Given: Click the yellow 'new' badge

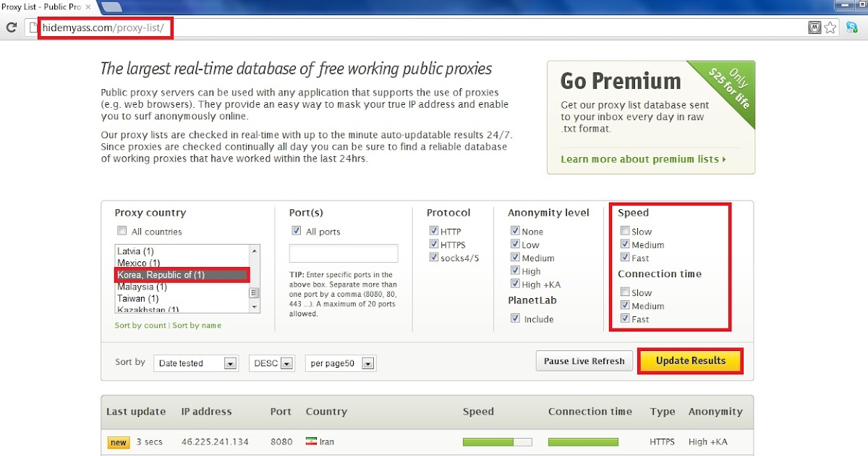Looking at the screenshot, I should click(x=119, y=442).
